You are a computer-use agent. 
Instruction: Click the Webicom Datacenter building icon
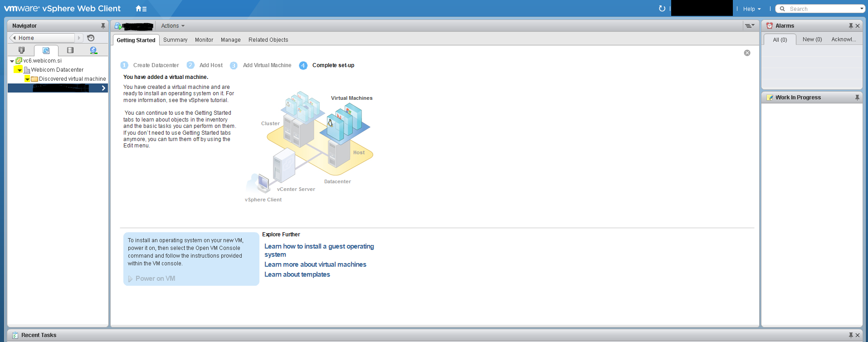[27, 70]
